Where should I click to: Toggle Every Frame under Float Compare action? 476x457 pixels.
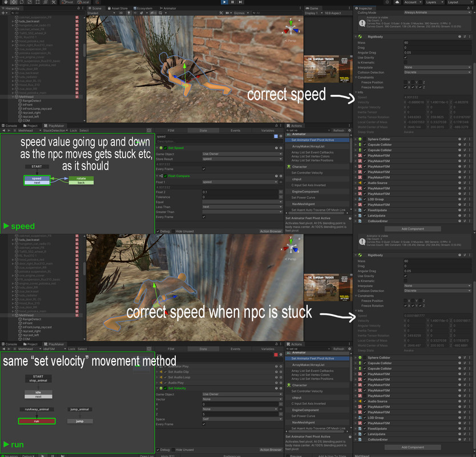point(204,217)
